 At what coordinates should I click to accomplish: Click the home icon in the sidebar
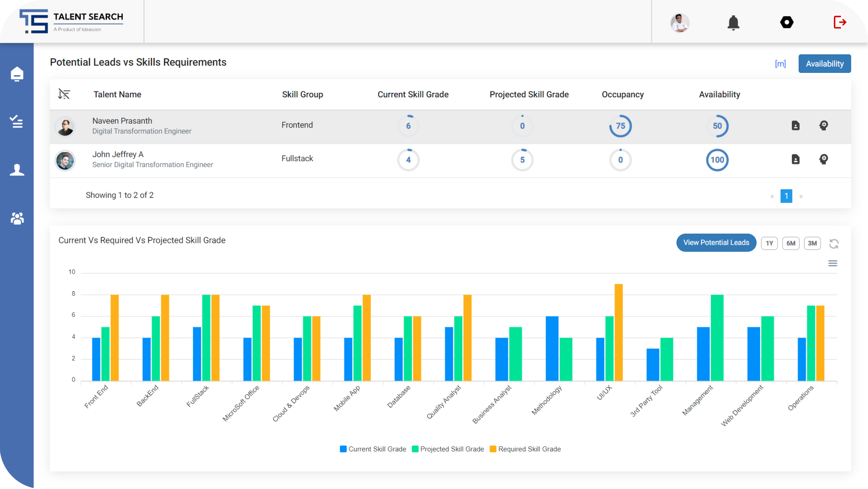coord(17,74)
